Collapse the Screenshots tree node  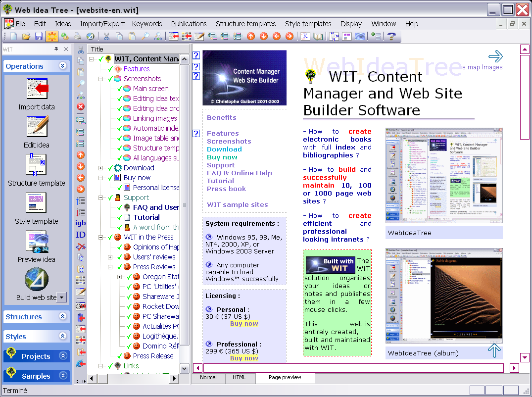101,79
